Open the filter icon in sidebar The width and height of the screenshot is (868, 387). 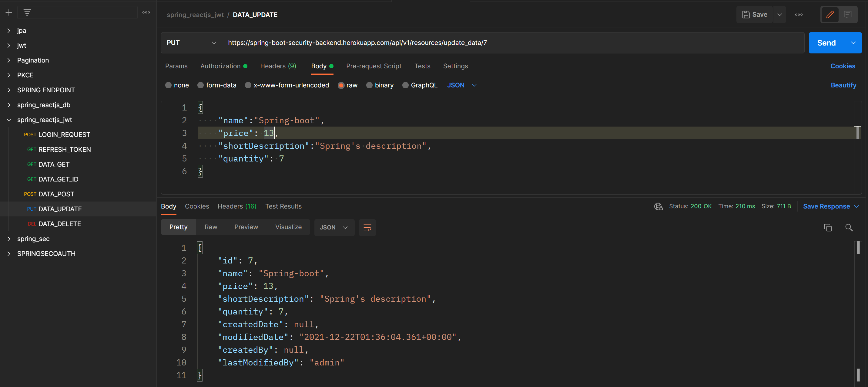point(27,12)
